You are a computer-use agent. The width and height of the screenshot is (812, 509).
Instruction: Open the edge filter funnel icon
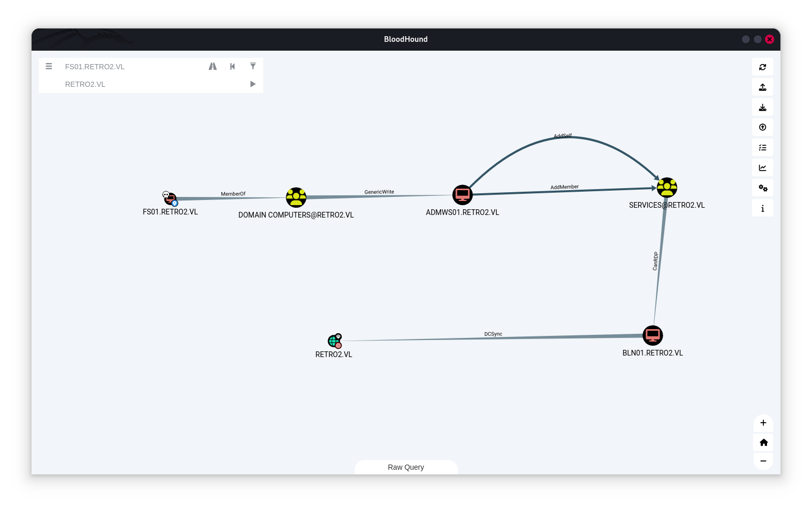click(x=253, y=66)
